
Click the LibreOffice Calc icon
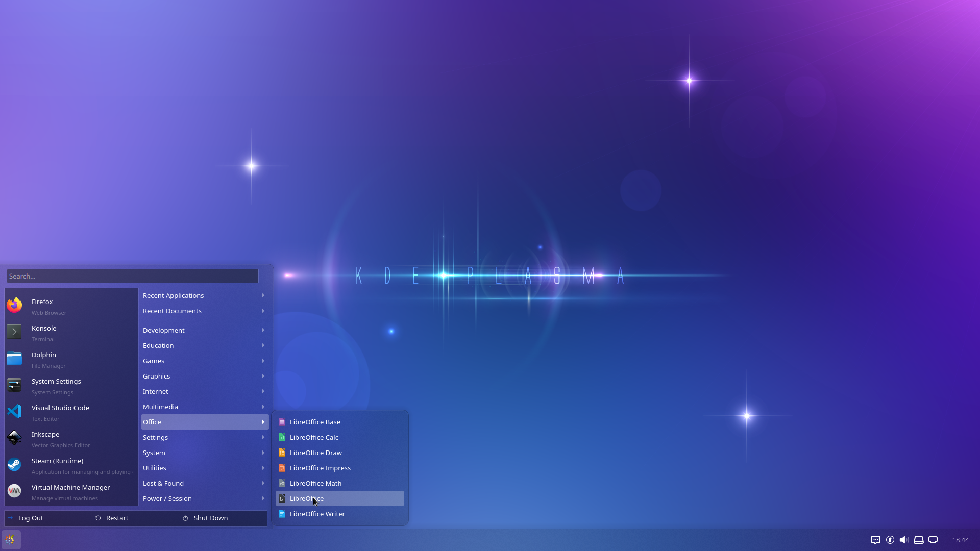281,437
